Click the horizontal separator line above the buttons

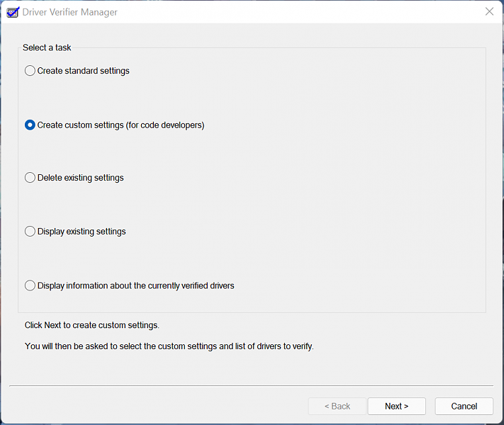251,386
